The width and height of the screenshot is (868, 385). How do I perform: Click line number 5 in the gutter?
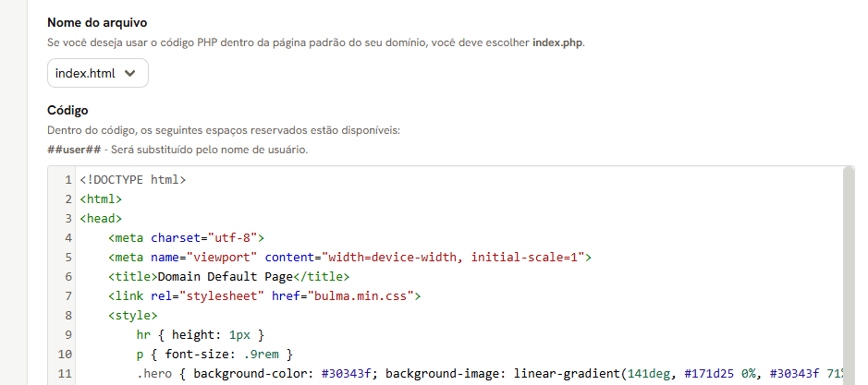point(68,258)
